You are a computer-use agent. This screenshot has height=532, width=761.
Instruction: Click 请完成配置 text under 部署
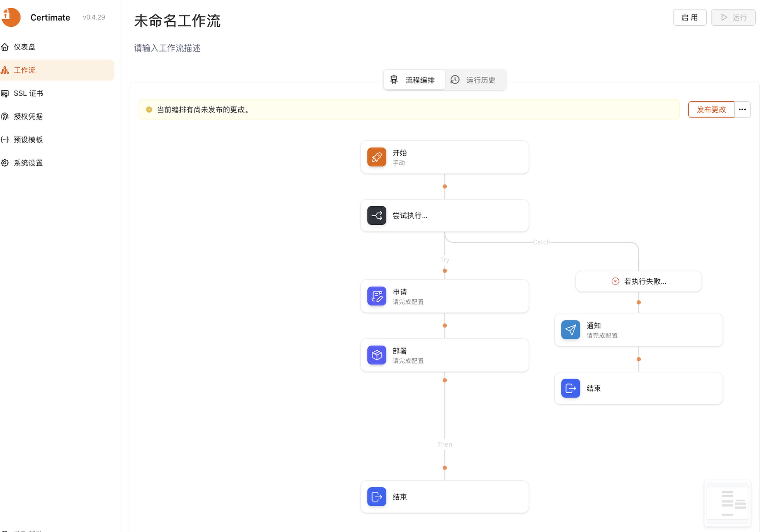(x=408, y=361)
